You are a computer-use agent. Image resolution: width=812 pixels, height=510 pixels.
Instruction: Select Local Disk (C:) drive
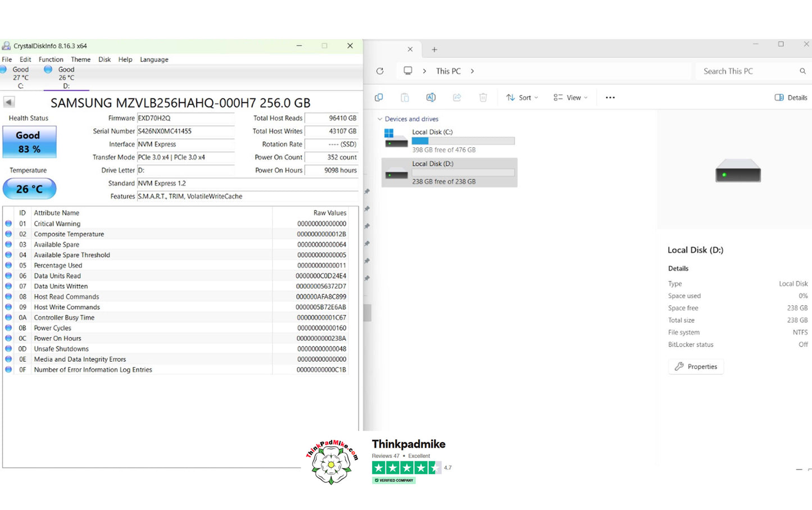(x=449, y=140)
